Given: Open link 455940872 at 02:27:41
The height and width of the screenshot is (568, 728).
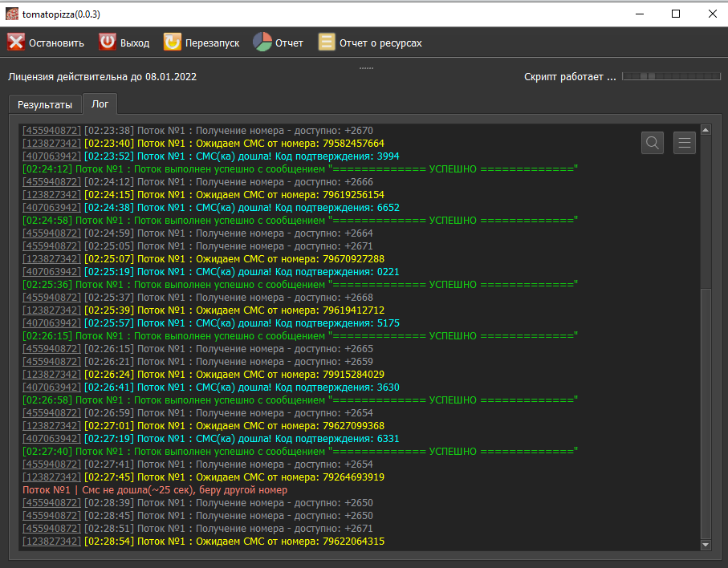Looking at the screenshot, I should 51,465.
